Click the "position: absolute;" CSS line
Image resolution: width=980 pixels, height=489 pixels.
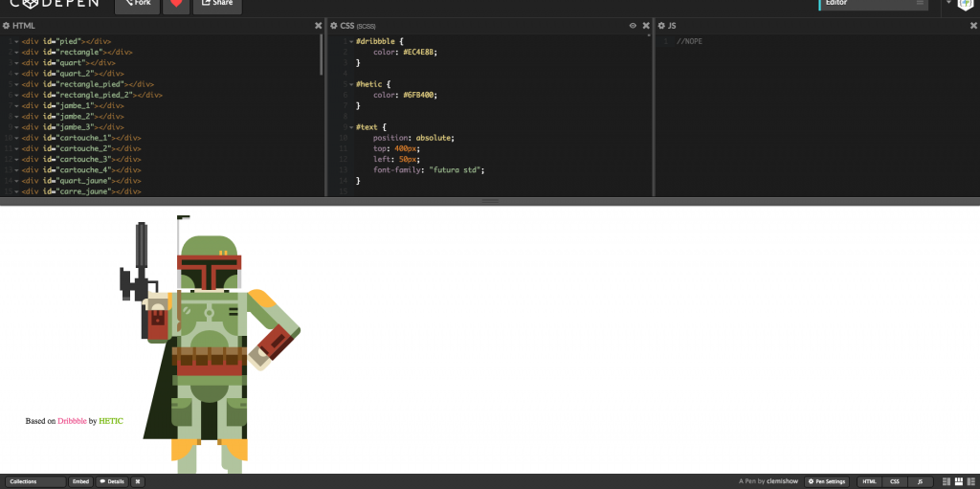(x=413, y=138)
